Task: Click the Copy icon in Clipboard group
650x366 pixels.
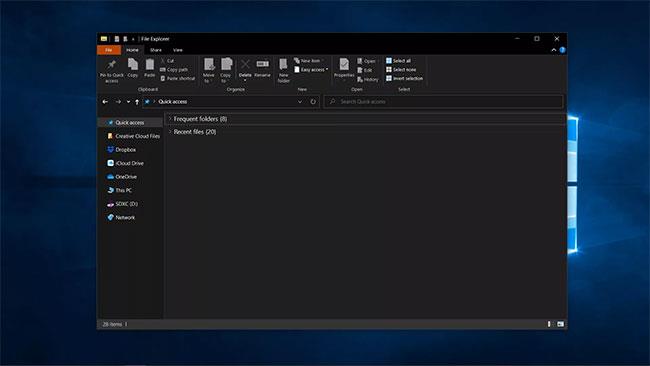Action: 133,64
